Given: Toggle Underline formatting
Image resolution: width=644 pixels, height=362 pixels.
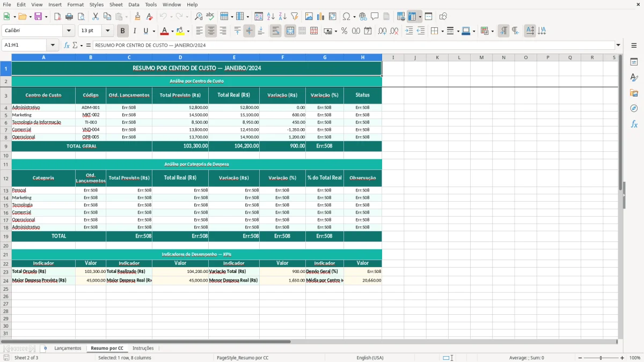Looking at the screenshot, I should [146, 31].
